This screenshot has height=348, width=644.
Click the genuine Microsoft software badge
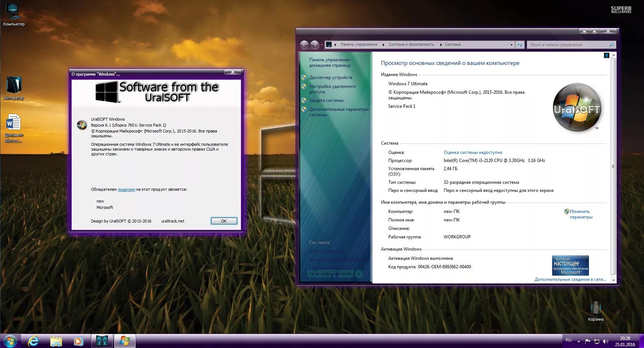pos(570,265)
